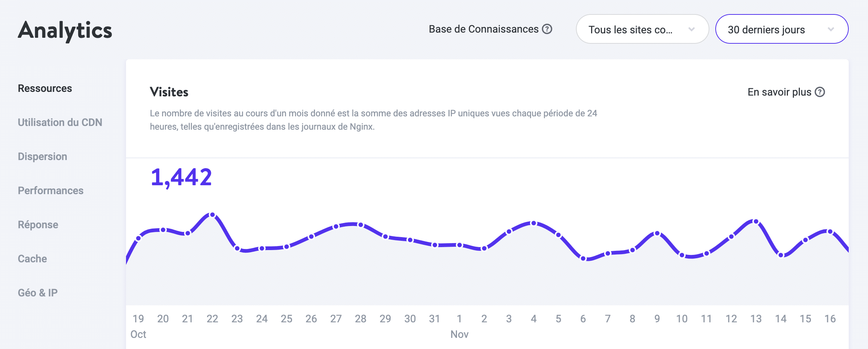Open the Performances section
The image size is (868, 349).
pos(50,190)
